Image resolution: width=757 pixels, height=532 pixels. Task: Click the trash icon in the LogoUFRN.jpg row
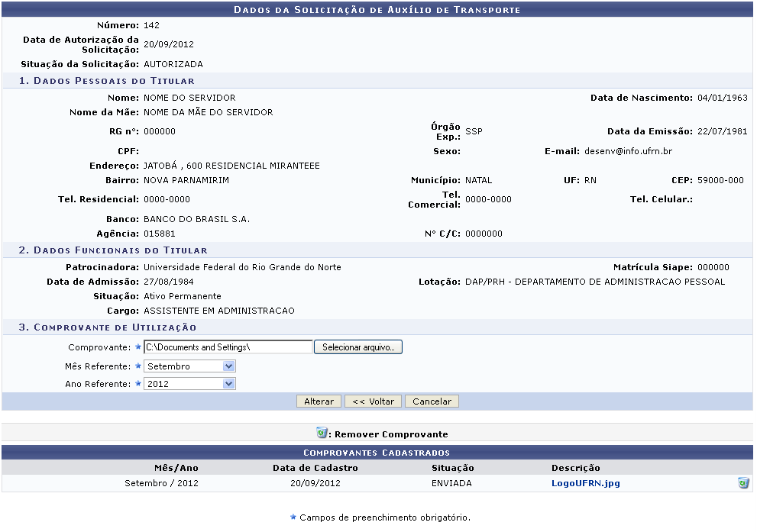743,483
